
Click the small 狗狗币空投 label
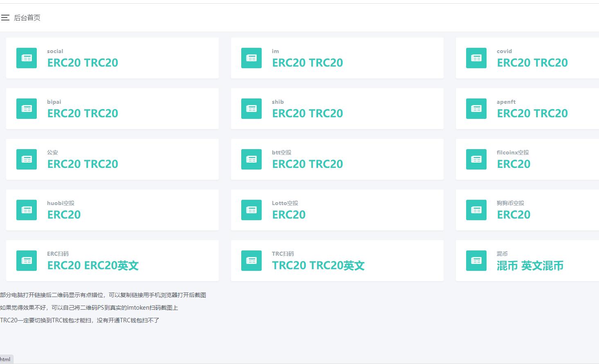[x=510, y=203]
